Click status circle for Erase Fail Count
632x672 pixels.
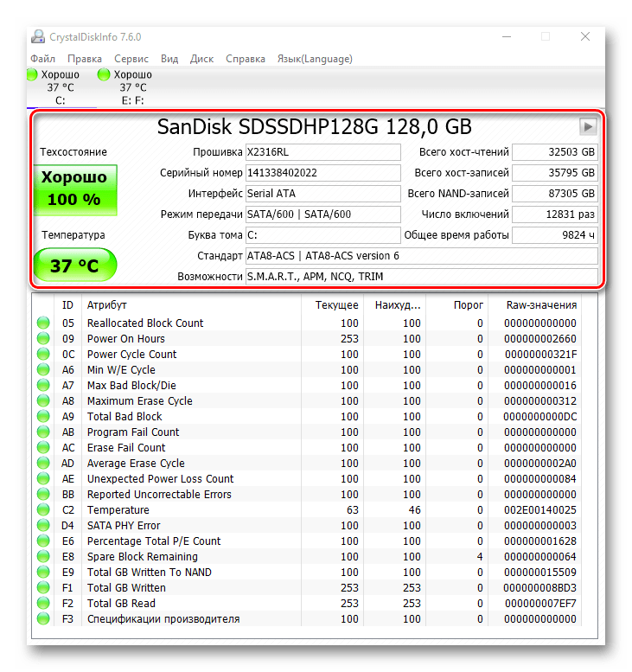[43, 447]
